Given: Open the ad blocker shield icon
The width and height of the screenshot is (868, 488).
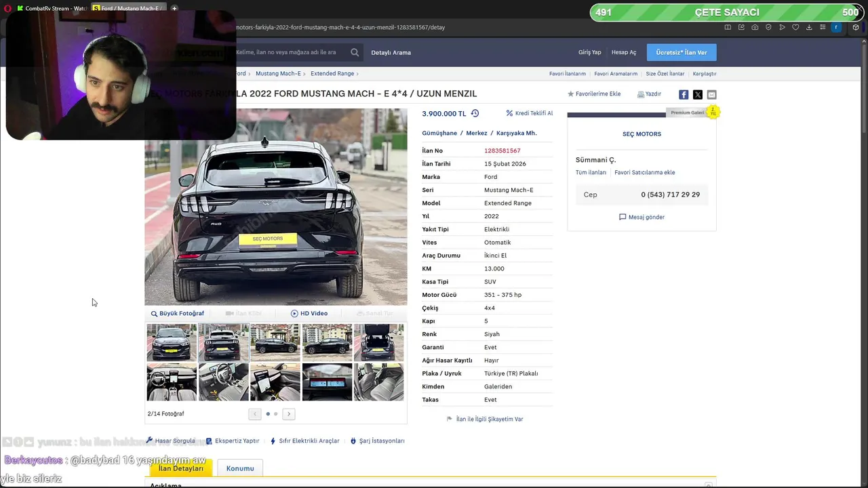Looking at the screenshot, I should 768,27.
